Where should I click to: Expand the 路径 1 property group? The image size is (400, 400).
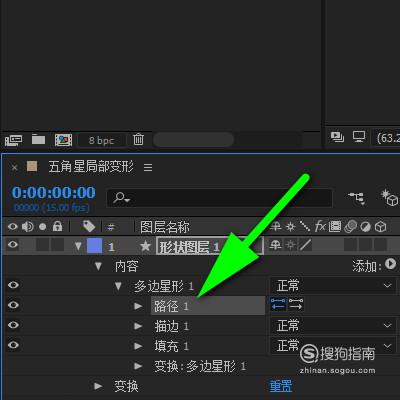(x=138, y=306)
